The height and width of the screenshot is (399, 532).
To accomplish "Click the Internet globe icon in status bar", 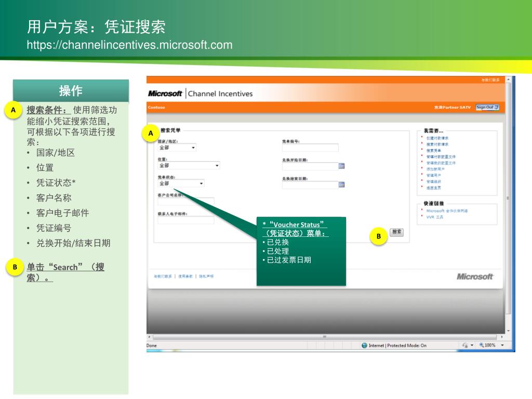I will point(364,345).
